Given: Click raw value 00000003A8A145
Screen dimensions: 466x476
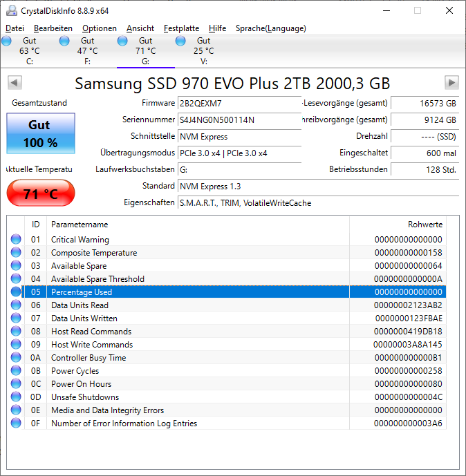Looking at the screenshot, I should 408,345.
